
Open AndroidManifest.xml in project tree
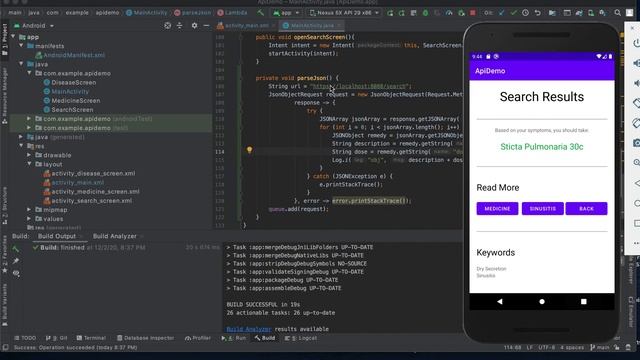pos(74,55)
